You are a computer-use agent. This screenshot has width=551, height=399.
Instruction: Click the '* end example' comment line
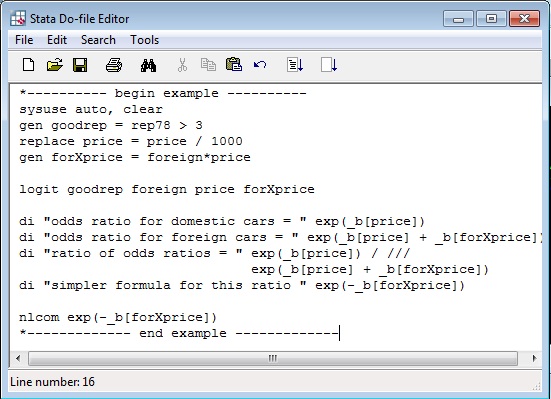pyautogui.click(x=179, y=333)
